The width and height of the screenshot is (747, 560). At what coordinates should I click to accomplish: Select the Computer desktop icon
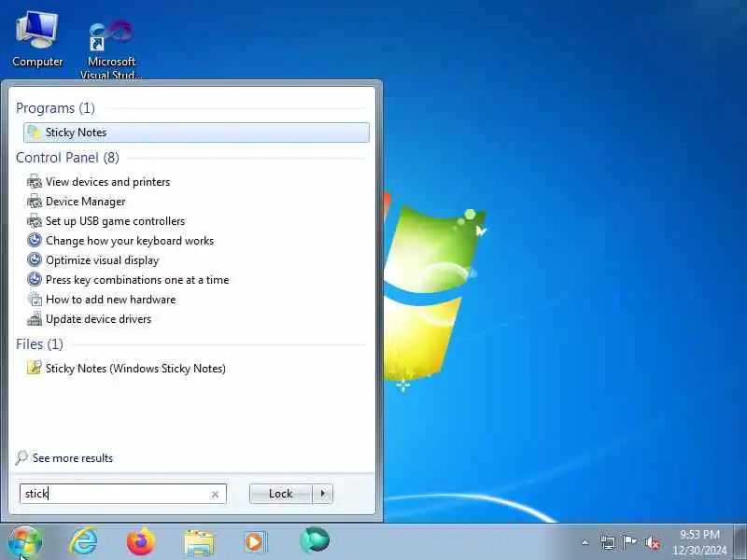point(37,40)
